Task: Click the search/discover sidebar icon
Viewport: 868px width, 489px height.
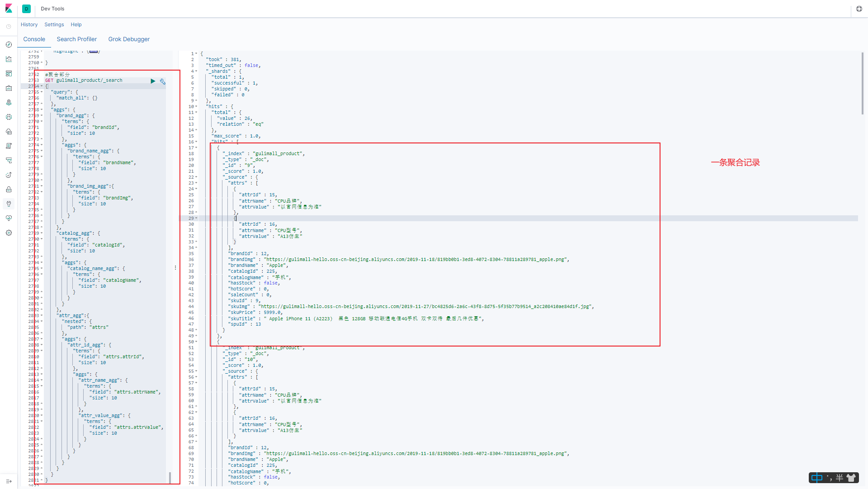Action: point(7,44)
